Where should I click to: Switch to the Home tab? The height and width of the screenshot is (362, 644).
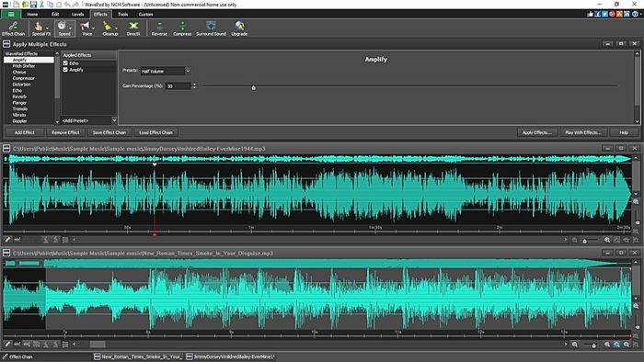(x=32, y=14)
